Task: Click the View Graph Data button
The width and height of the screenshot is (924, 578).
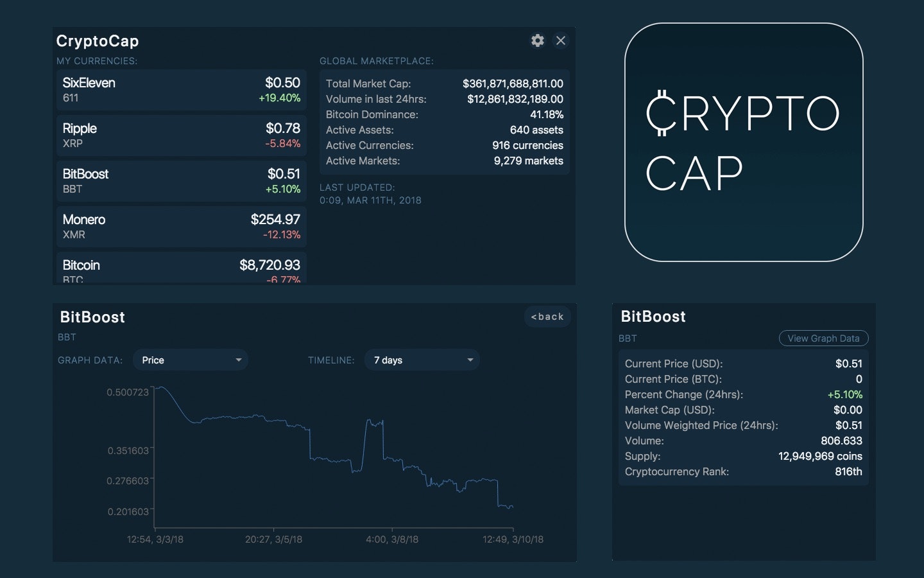Action: click(x=823, y=338)
